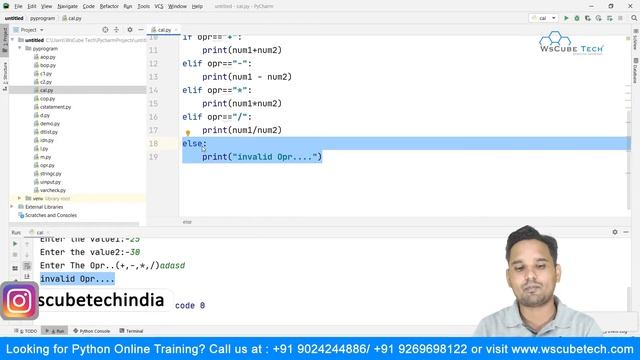Open Python Console bottom tab
The height and width of the screenshot is (360, 640).
pyautogui.click(x=92, y=331)
